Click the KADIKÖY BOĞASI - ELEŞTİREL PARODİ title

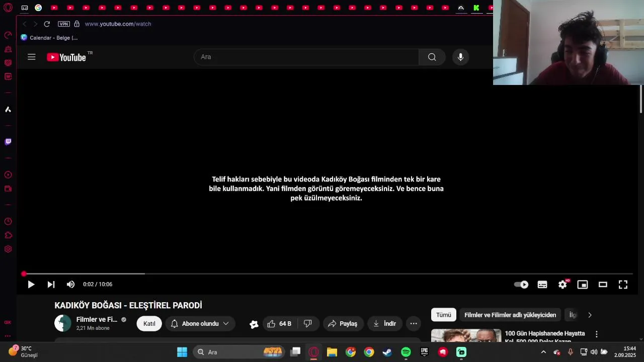[x=128, y=306]
